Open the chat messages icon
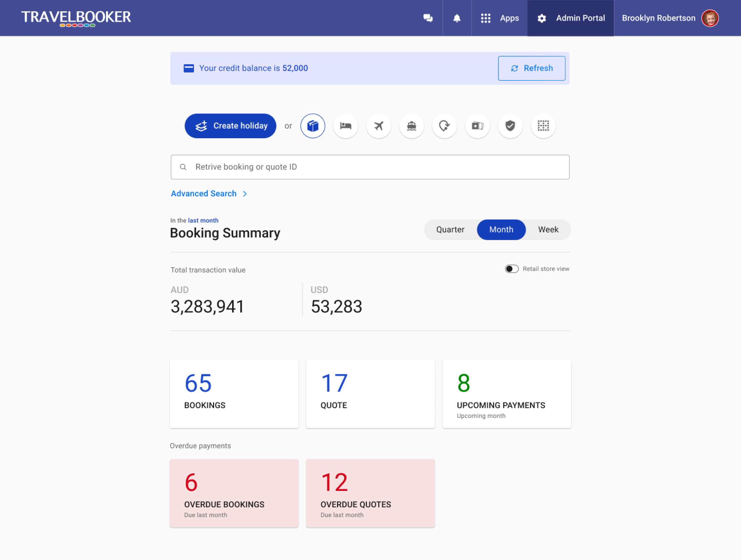The height and width of the screenshot is (560, 741). [428, 18]
